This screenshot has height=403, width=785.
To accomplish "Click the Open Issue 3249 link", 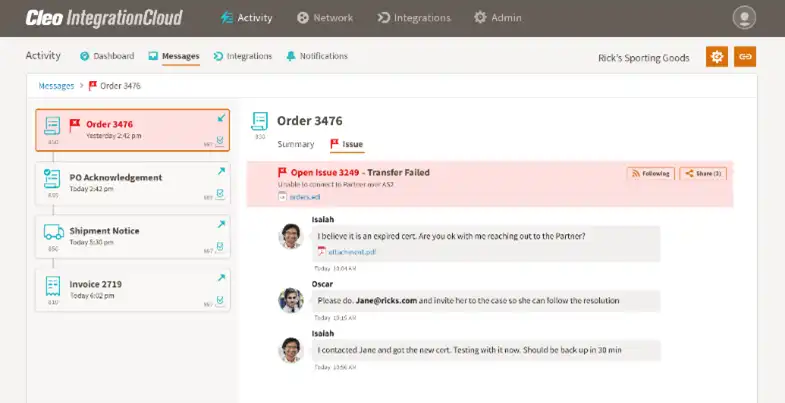I will click(324, 173).
